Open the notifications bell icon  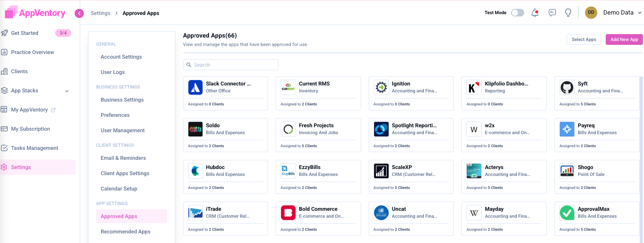(x=535, y=13)
